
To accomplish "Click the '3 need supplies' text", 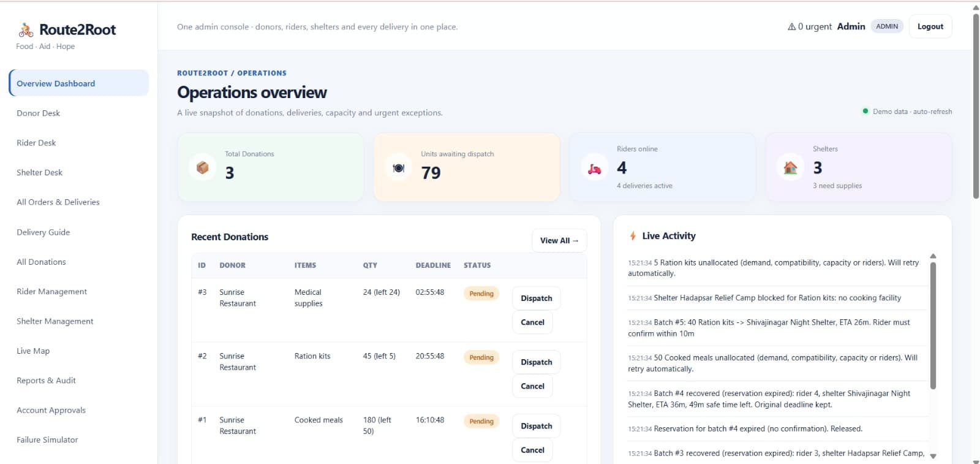I will 837,186.
